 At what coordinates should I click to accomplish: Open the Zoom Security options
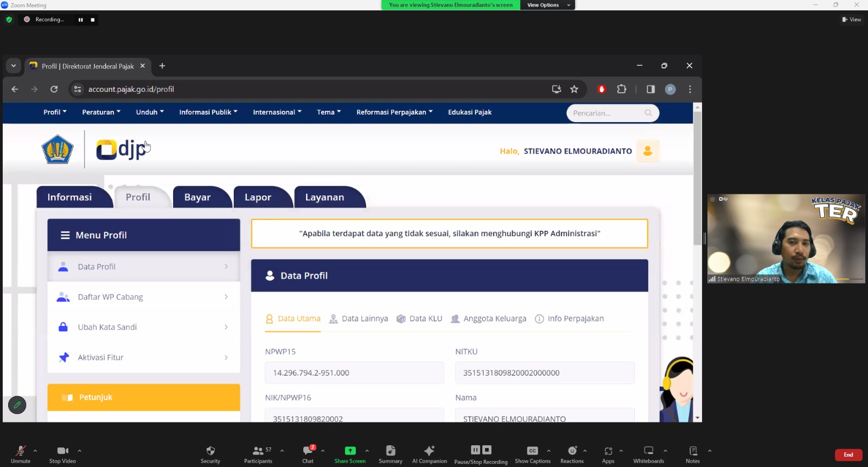point(210,453)
